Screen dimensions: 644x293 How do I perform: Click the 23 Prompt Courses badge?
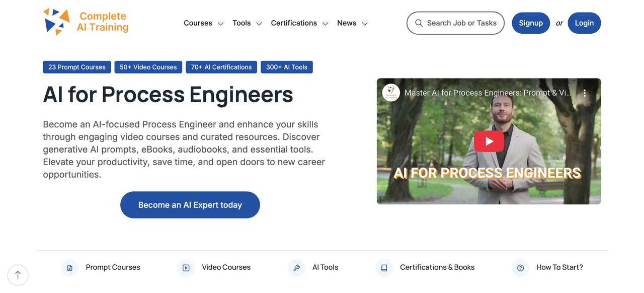coord(77,67)
